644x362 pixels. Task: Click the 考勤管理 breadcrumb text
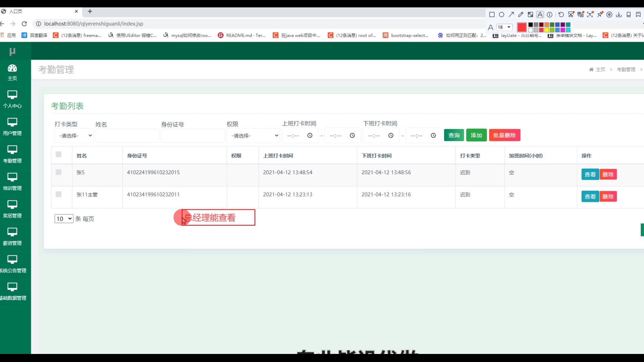tap(626, 69)
